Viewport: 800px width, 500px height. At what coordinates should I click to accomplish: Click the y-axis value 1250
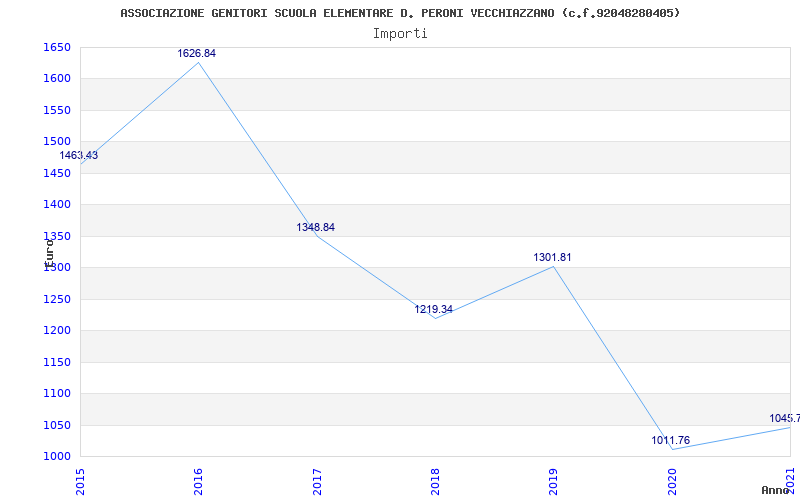point(57,299)
